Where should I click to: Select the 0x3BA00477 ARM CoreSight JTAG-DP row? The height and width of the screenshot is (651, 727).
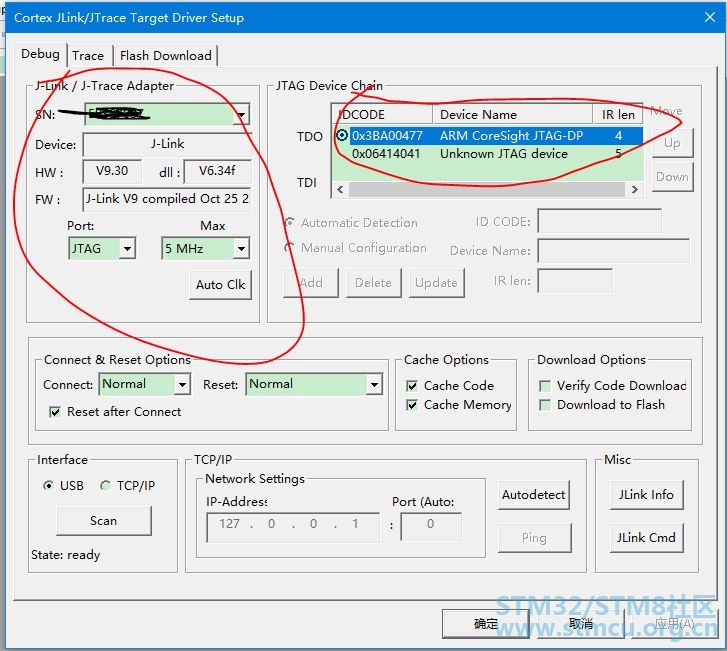pyautogui.click(x=496, y=136)
